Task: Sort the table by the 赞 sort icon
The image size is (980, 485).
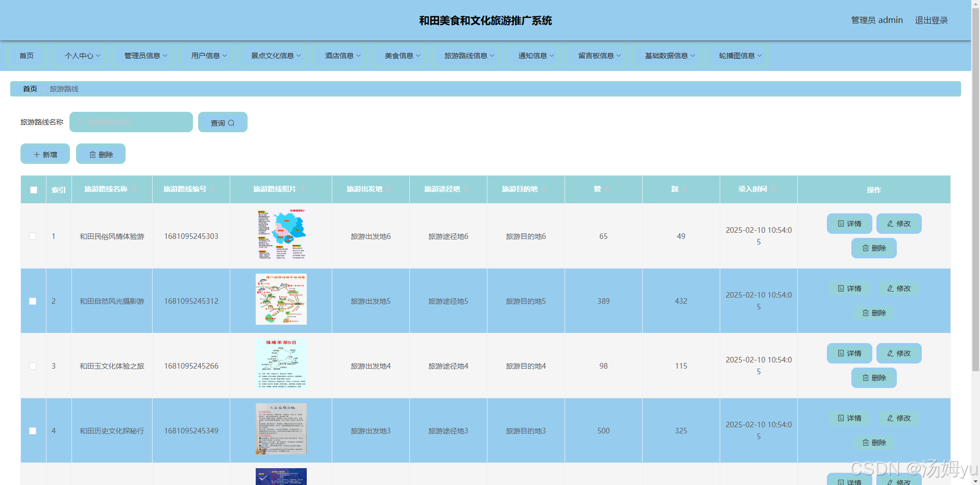Action: pos(607,189)
